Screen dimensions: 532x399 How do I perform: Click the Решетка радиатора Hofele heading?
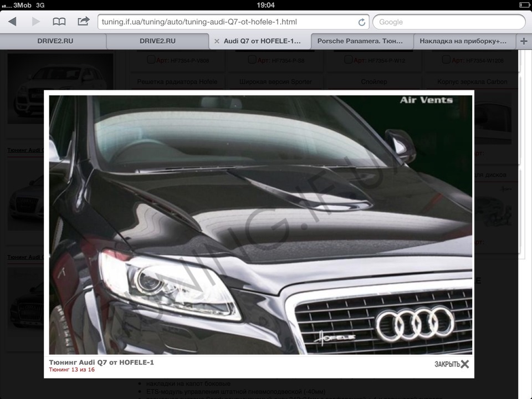[177, 82]
